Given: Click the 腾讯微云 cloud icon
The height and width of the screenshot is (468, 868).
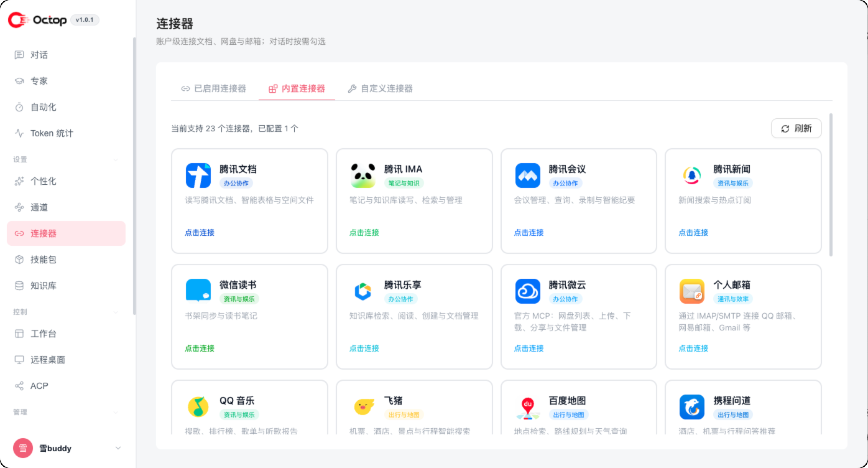Looking at the screenshot, I should [x=528, y=291].
